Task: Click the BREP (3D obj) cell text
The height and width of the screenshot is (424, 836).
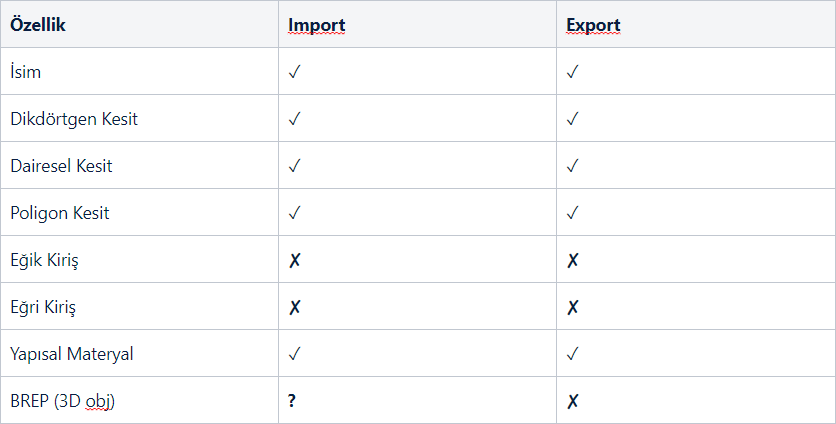Action: click(x=63, y=401)
